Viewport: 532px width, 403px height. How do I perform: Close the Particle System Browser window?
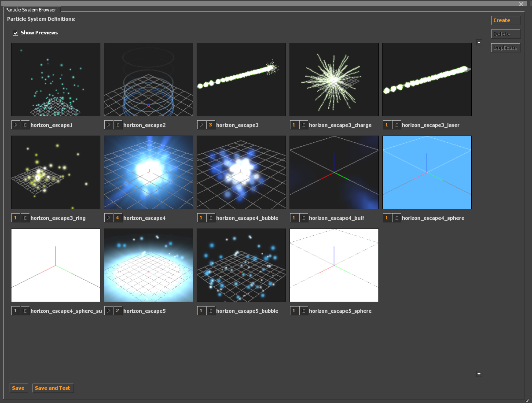(x=521, y=4)
